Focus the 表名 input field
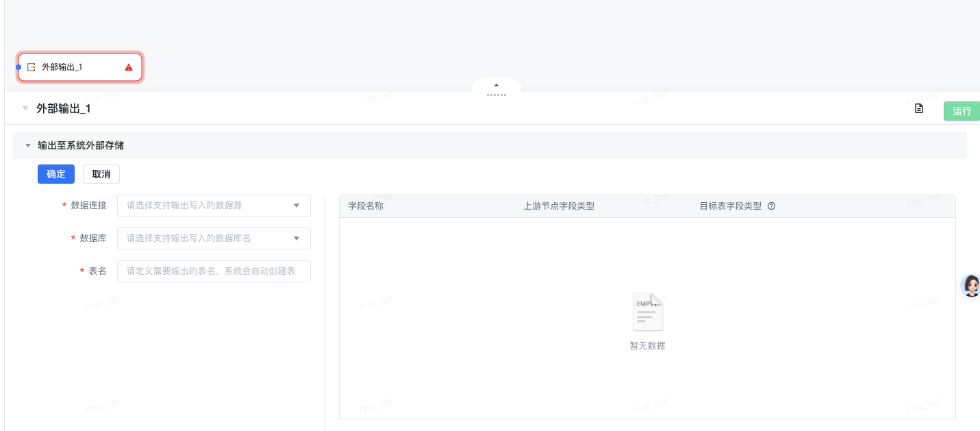The height and width of the screenshot is (431, 980). 214,271
